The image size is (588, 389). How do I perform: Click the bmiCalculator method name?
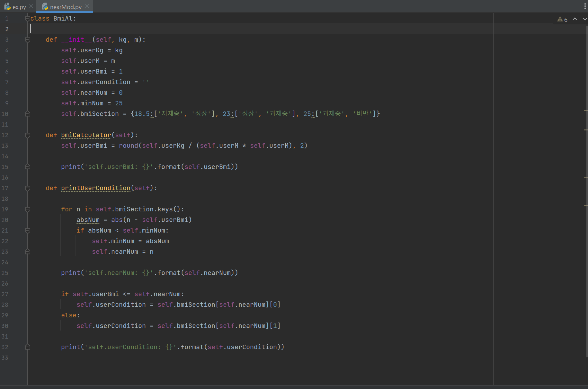[x=86, y=135]
